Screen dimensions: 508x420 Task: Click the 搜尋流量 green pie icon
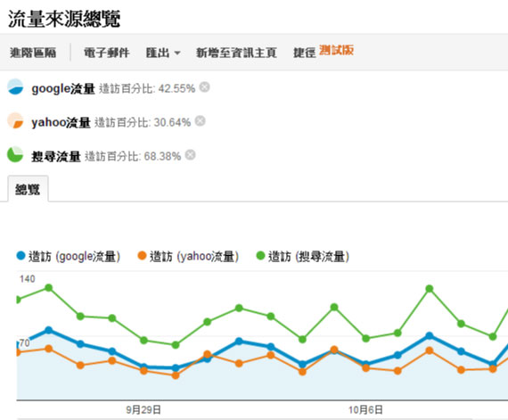[x=15, y=154]
